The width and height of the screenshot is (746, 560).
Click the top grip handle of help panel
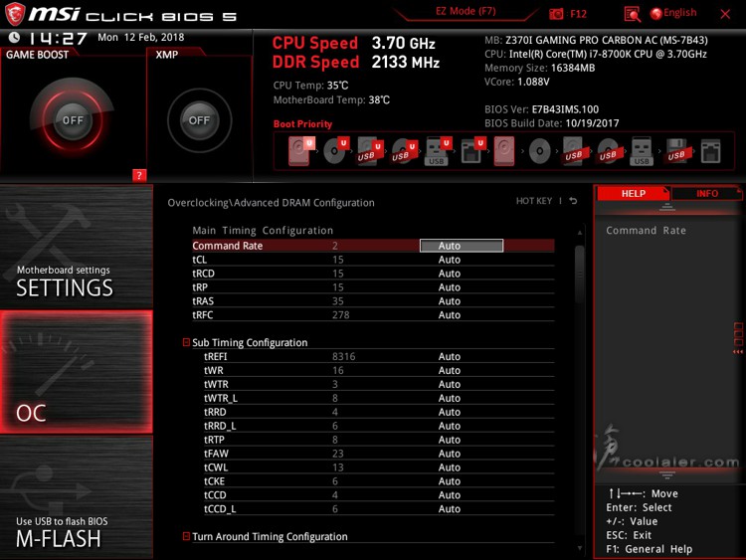pyautogui.click(x=667, y=207)
